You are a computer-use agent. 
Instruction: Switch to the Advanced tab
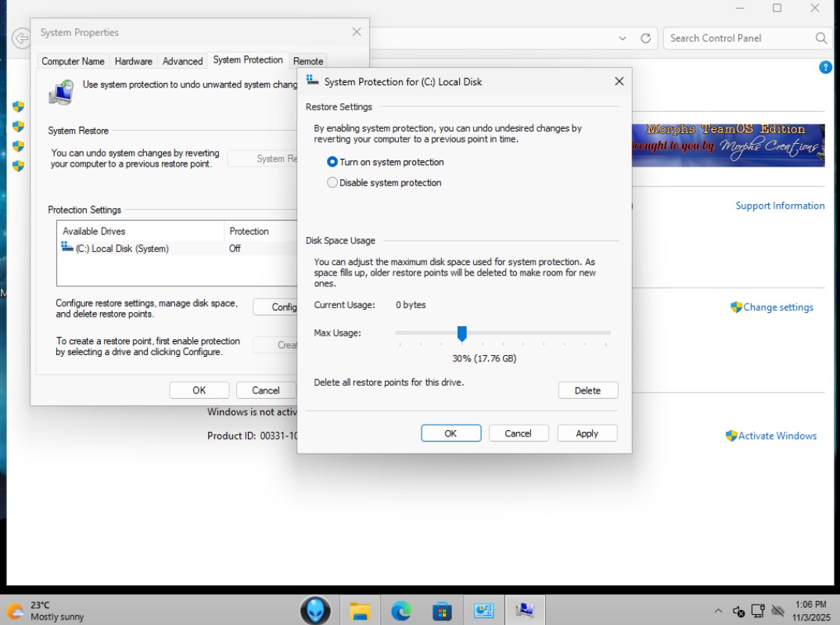[183, 61]
